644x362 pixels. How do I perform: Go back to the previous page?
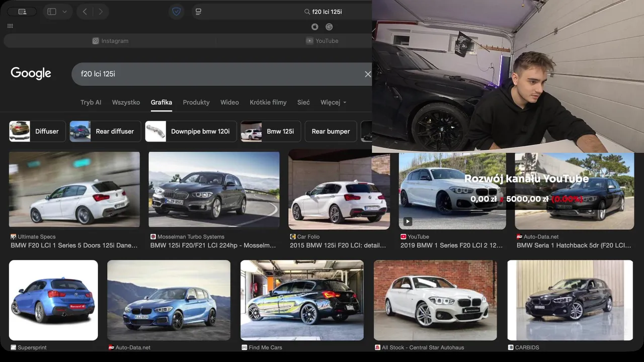tap(85, 12)
